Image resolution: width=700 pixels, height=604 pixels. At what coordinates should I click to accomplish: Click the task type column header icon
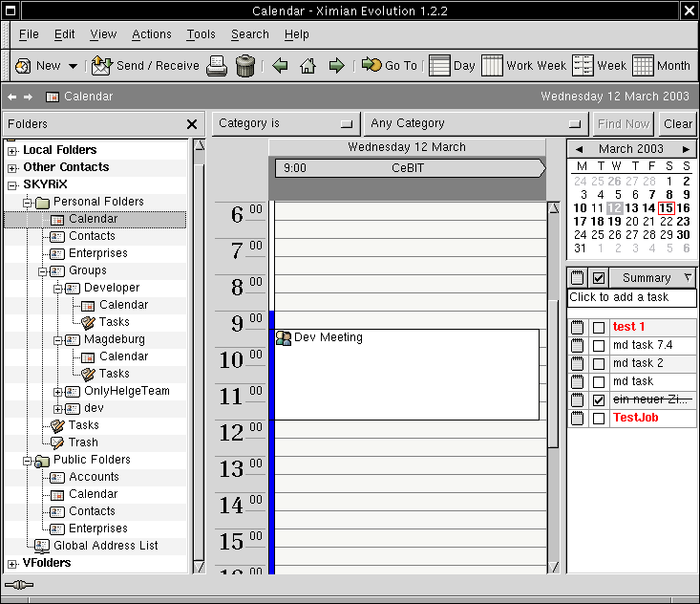[x=577, y=278]
